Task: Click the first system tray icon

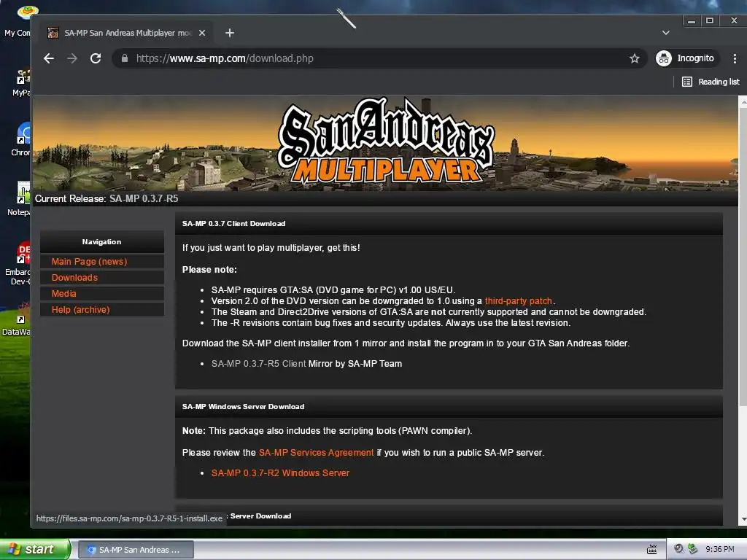Action: [678, 549]
